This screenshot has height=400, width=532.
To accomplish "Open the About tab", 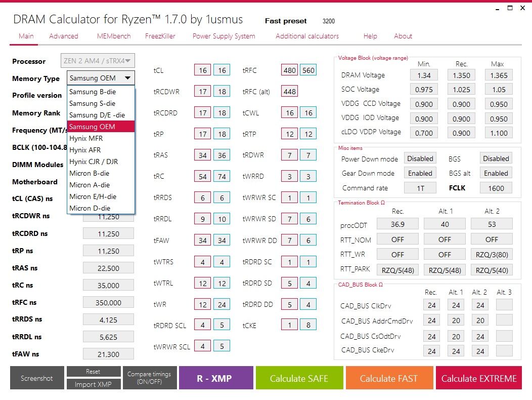I will coord(403,36).
